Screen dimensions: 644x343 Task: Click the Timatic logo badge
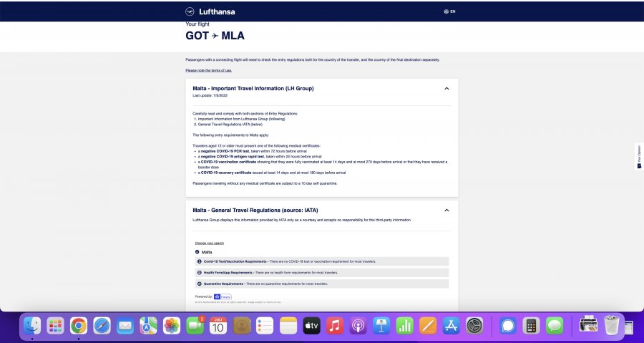coord(222,296)
